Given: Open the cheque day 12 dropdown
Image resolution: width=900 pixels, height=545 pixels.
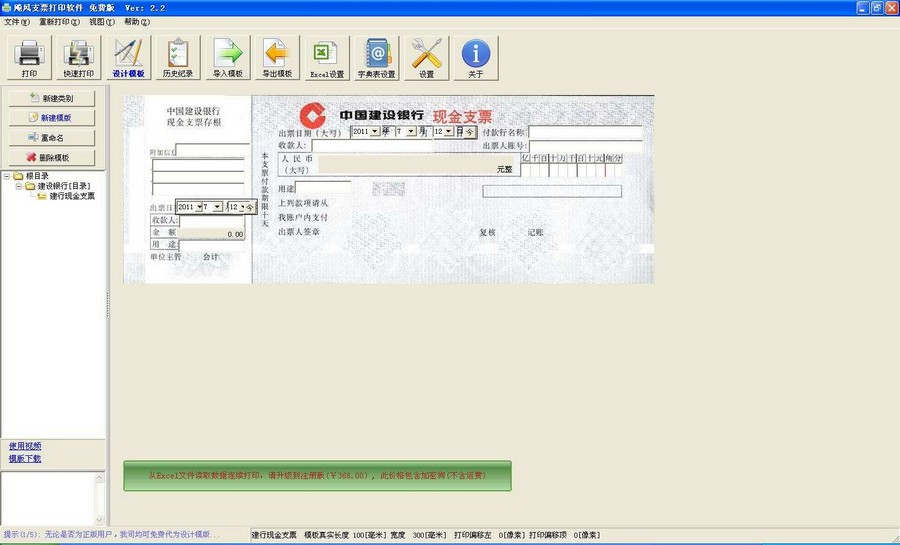Looking at the screenshot, I should pyautogui.click(x=448, y=131).
